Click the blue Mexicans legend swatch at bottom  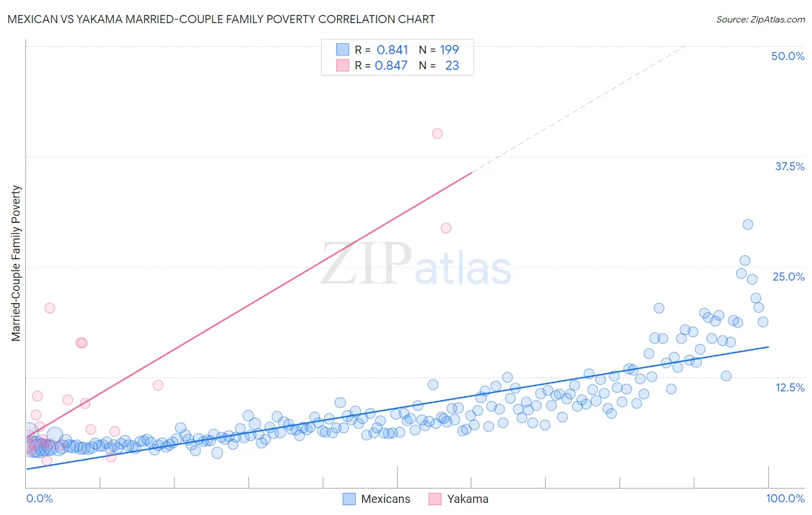pyautogui.click(x=349, y=499)
